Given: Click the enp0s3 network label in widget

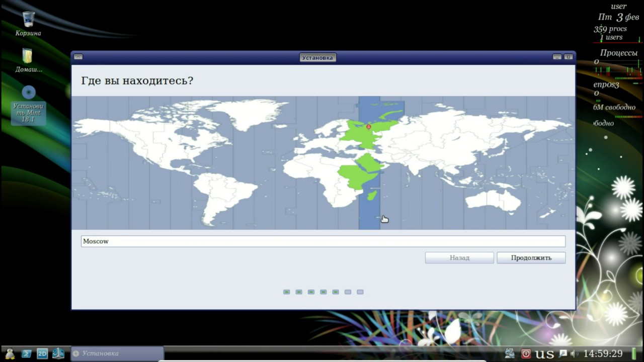Looking at the screenshot, I should (606, 84).
